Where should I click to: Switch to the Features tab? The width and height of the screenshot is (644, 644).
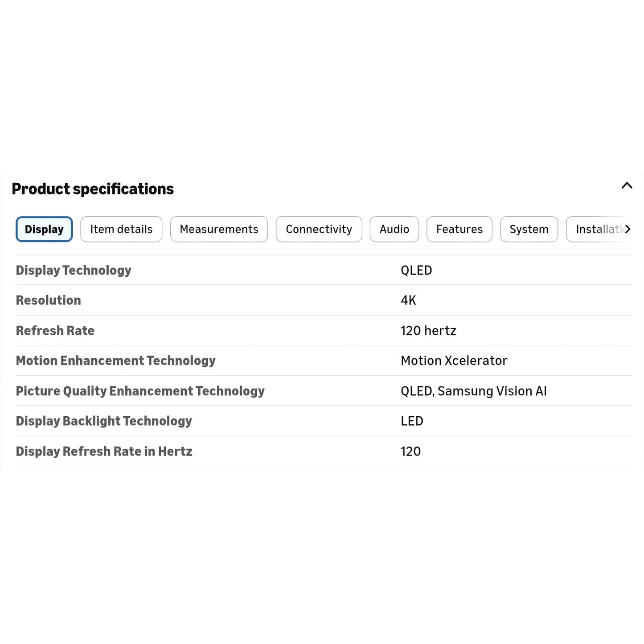(459, 229)
